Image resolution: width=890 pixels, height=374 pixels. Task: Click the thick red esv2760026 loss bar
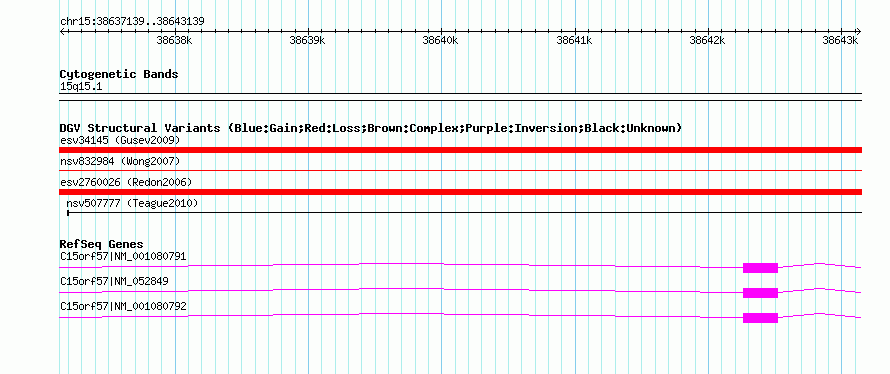point(460,192)
